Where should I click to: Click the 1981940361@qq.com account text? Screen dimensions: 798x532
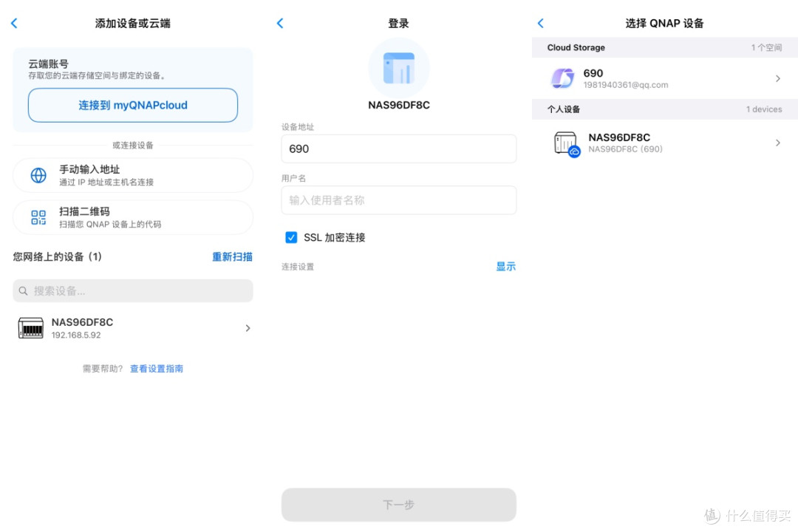click(x=626, y=85)
